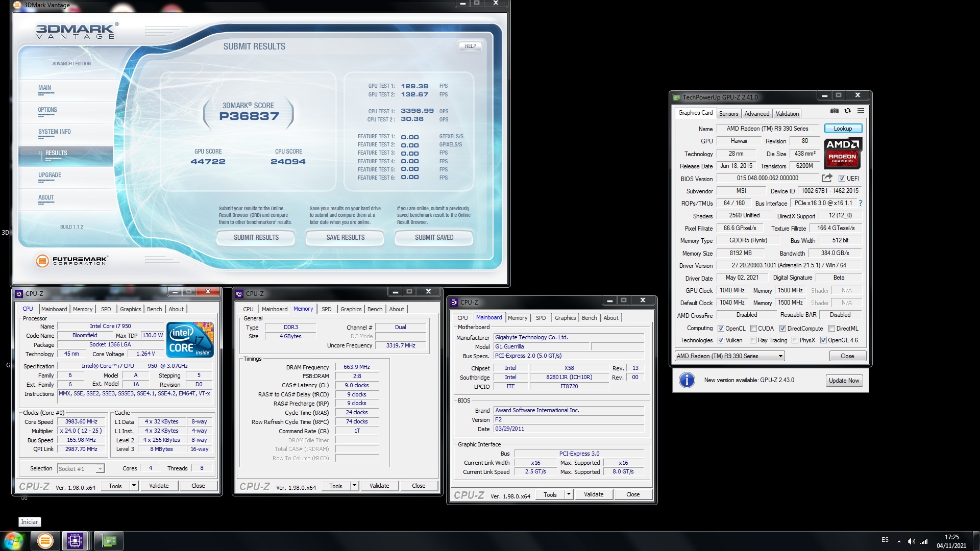Click BIOS share/export arrow icon in GPU-Z
This screenshot has width=980, height=551.
(827, 178)
